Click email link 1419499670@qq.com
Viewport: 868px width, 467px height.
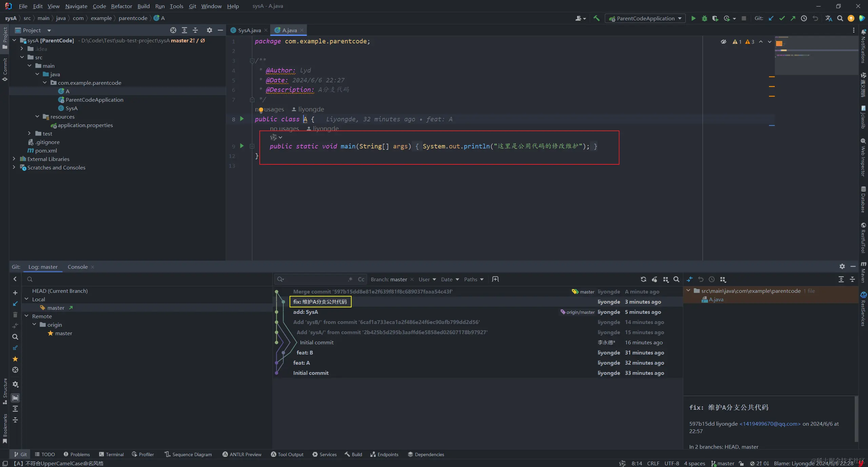tap(770, 424)
